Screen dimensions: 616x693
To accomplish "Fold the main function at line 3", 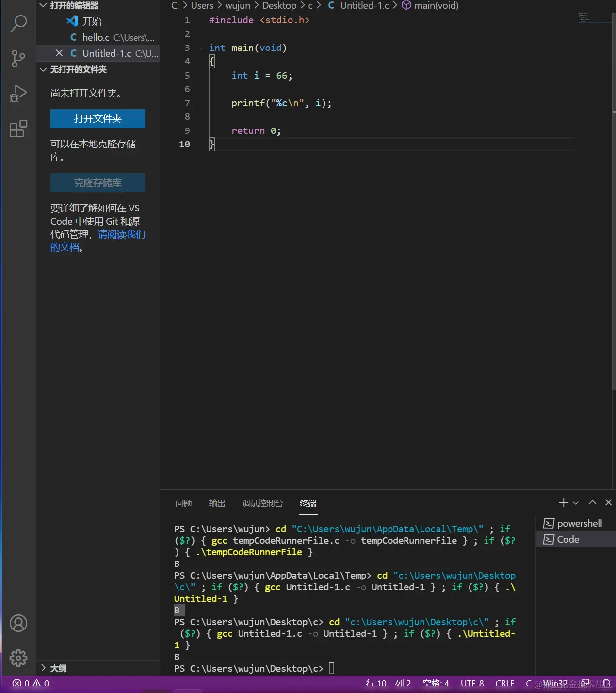I will pos(201,48).
